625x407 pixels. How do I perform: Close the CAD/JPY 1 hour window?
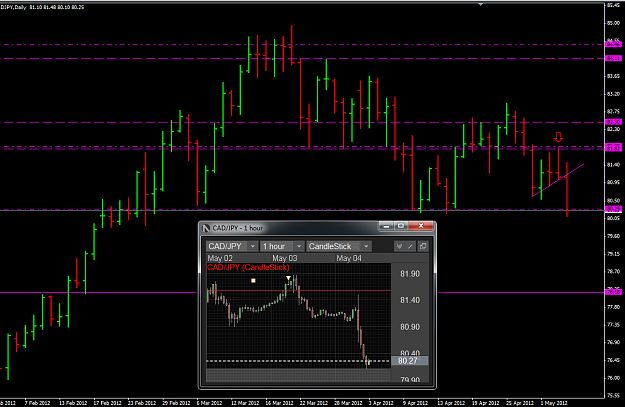[421, 226]
